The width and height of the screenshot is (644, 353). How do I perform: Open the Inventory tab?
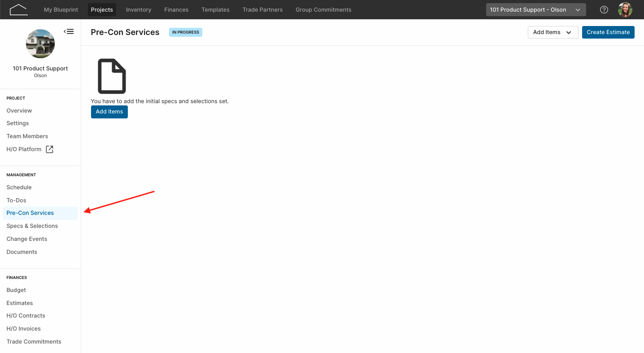[x=139, y=9]
